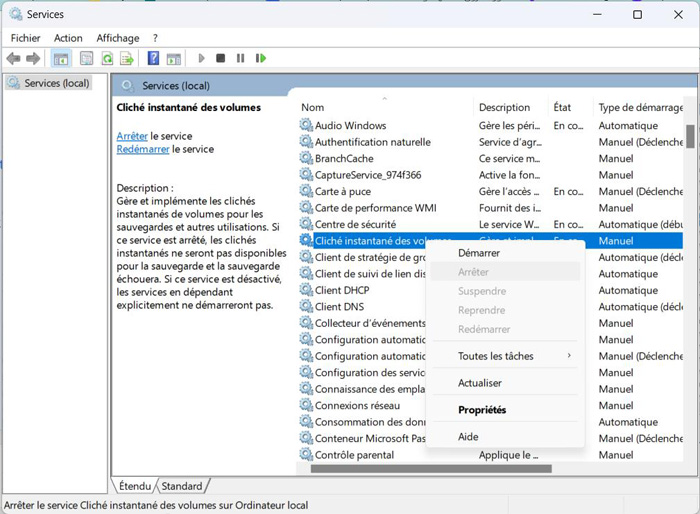The image size is (700, 514).
Task: Click the Arrêter le service link
Action: [x=132, y=136]
